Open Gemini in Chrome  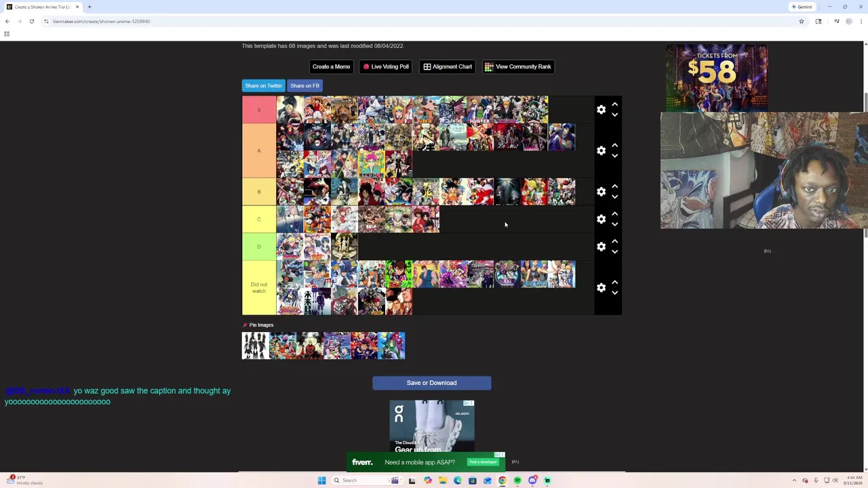tap(802, 7)
